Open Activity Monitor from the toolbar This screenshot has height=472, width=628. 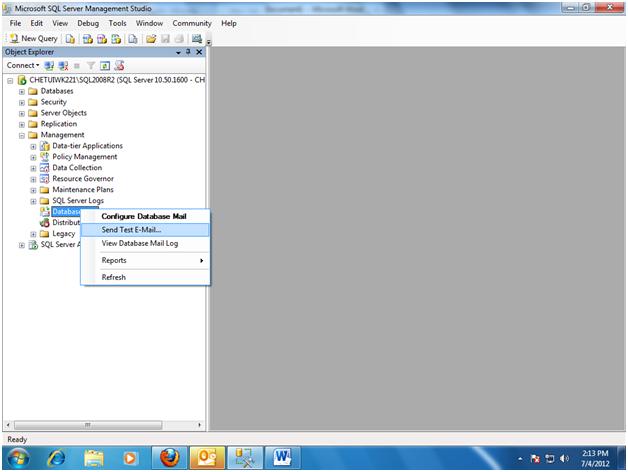[x=197, y=39]
